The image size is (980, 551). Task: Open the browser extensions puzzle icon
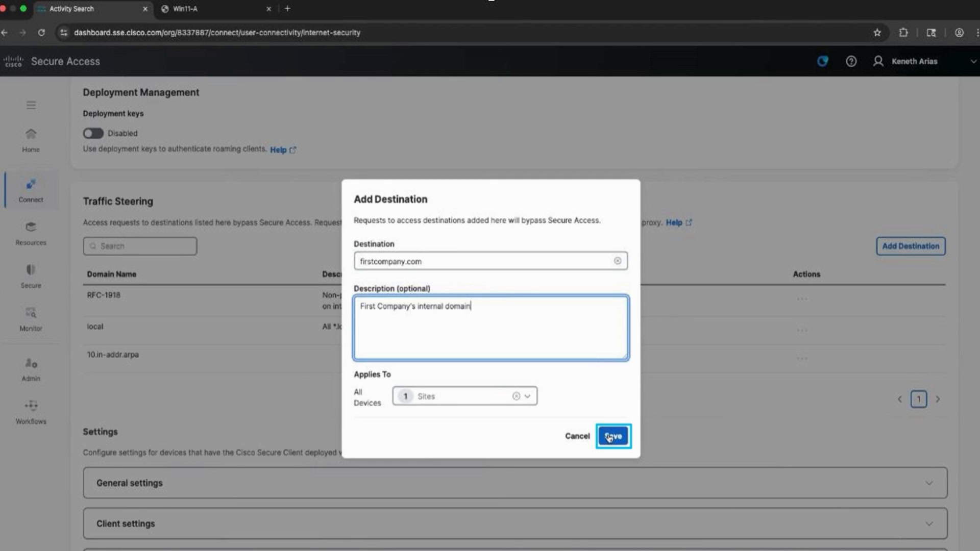[903, 33]
